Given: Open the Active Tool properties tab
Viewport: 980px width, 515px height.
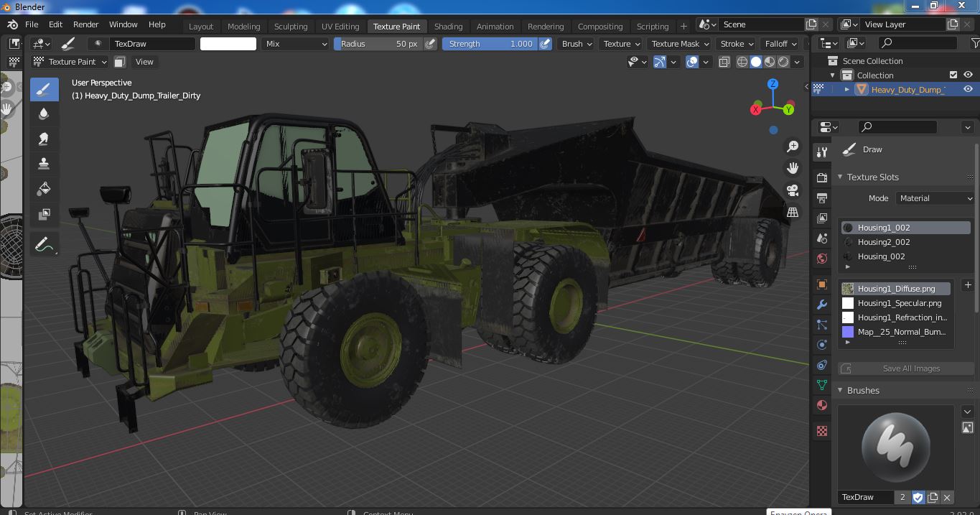Looking at the screenshot, I should pyautogui.click(x=822, y=152).
